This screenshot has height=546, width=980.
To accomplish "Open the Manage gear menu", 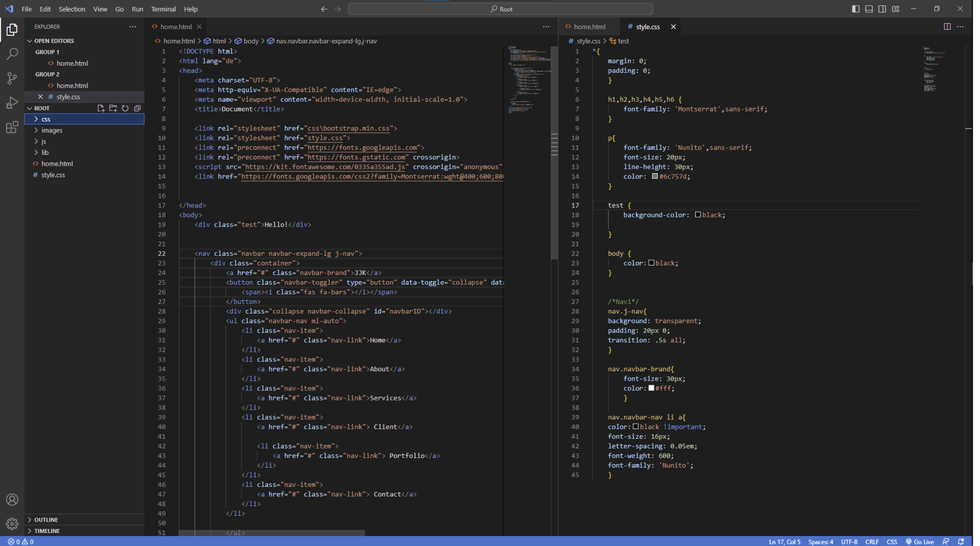I will 12,524.
